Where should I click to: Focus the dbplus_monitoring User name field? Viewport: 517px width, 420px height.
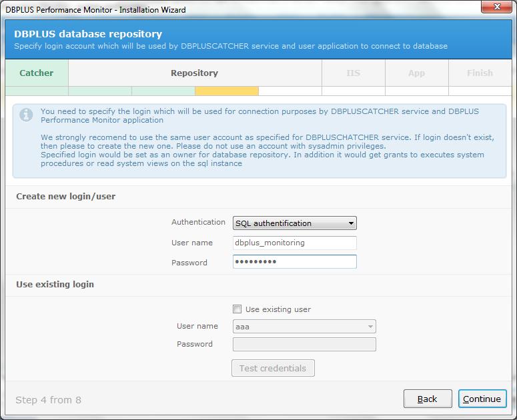pos(294,243)
